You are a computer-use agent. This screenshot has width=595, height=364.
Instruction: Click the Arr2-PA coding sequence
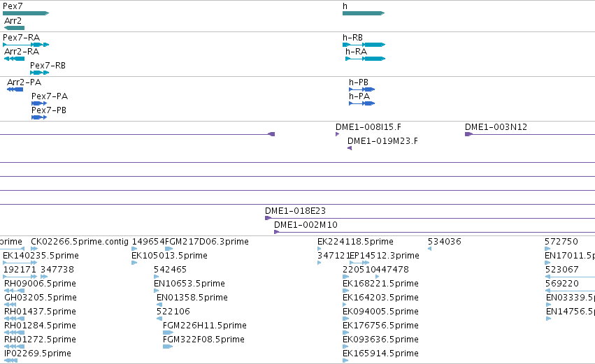(15, 89)
